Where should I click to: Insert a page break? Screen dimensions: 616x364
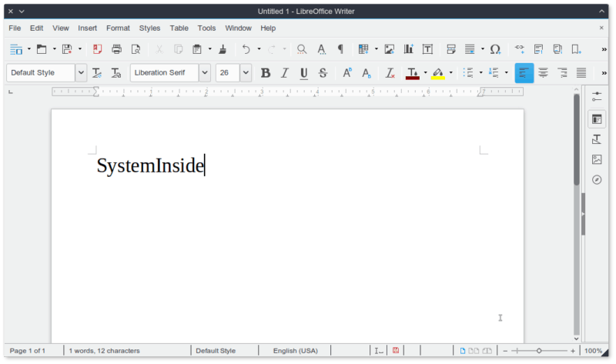451,49
